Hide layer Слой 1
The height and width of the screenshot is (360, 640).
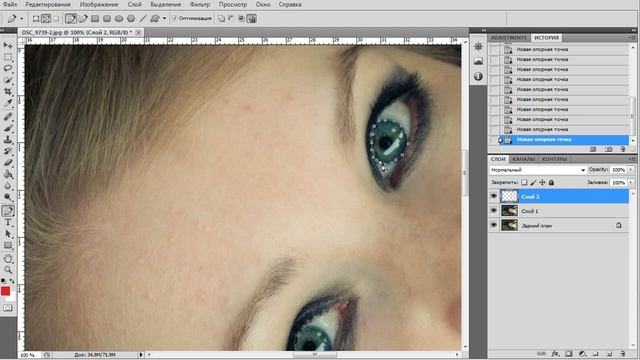[x=494, y=211]
